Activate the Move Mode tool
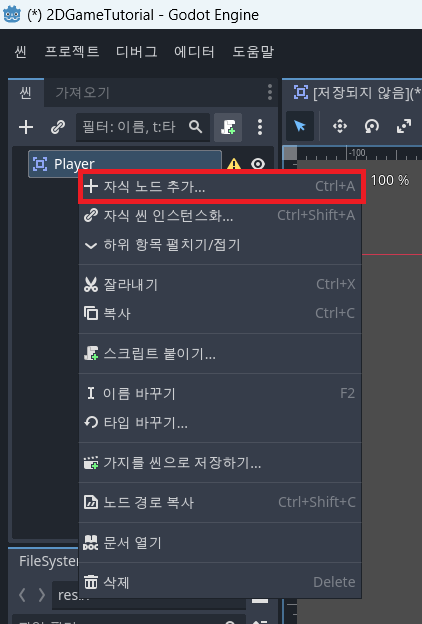 point(340,127)
